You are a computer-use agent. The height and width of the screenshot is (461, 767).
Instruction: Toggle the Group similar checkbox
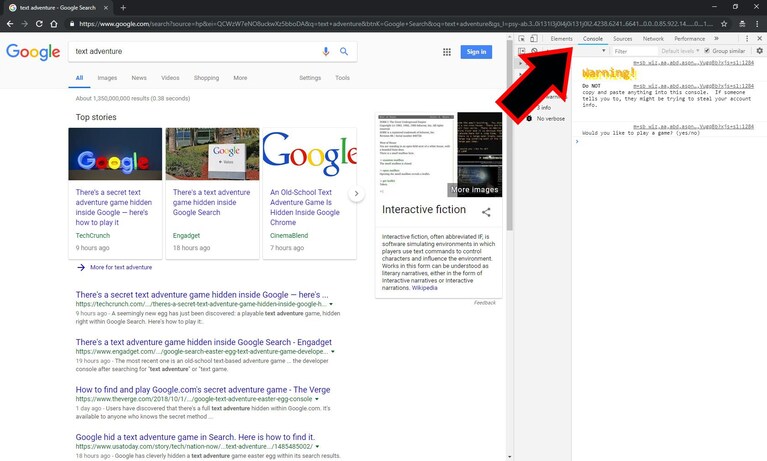pos(706,50)
